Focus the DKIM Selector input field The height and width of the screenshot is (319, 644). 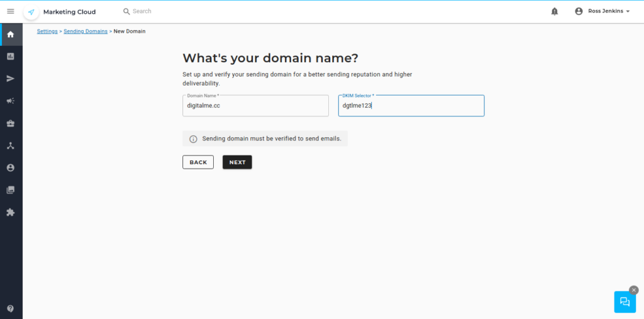(x=411, y=106)
